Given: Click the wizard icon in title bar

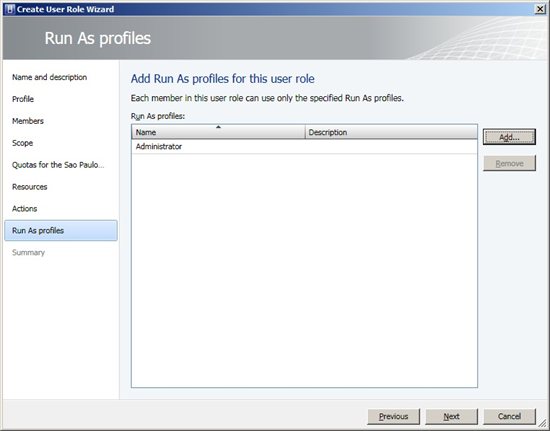Looking at the screenshot, I should tap(10, 9).
